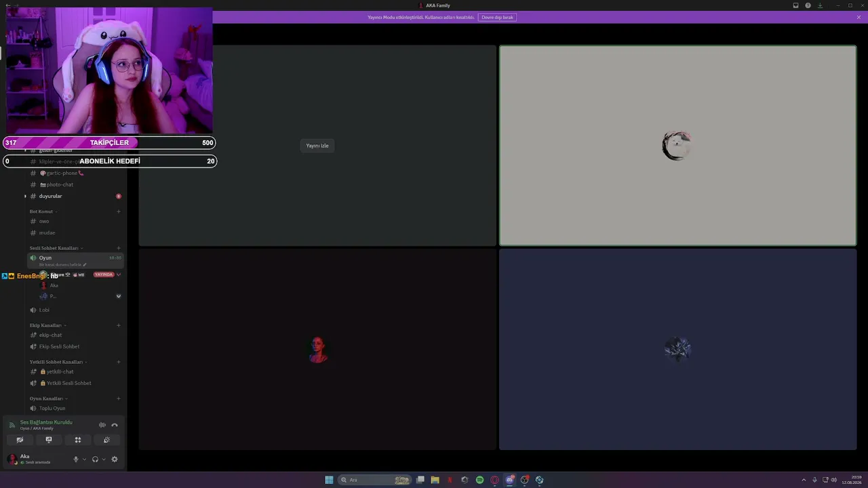Click the YAYINDA live badge
Image resolution: width=868 pixels, height=488 pixels.
pyautogui.click(x=104, y=274)
